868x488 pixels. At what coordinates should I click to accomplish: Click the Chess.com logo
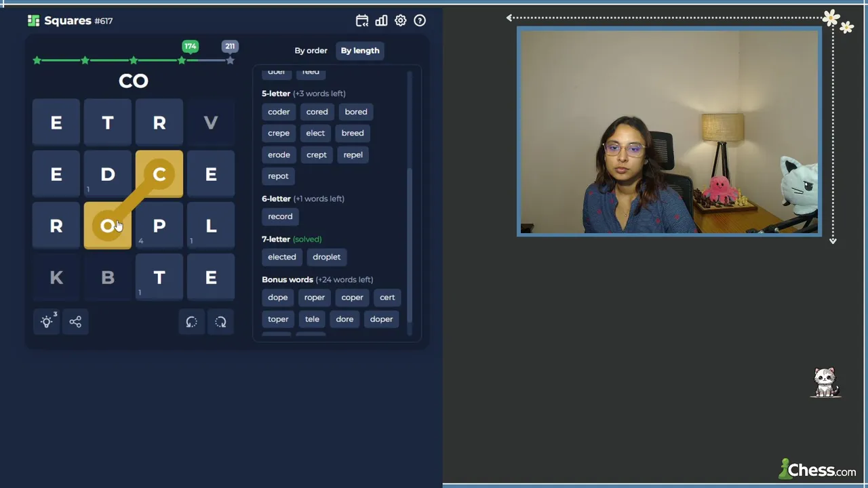coord(817,470)
